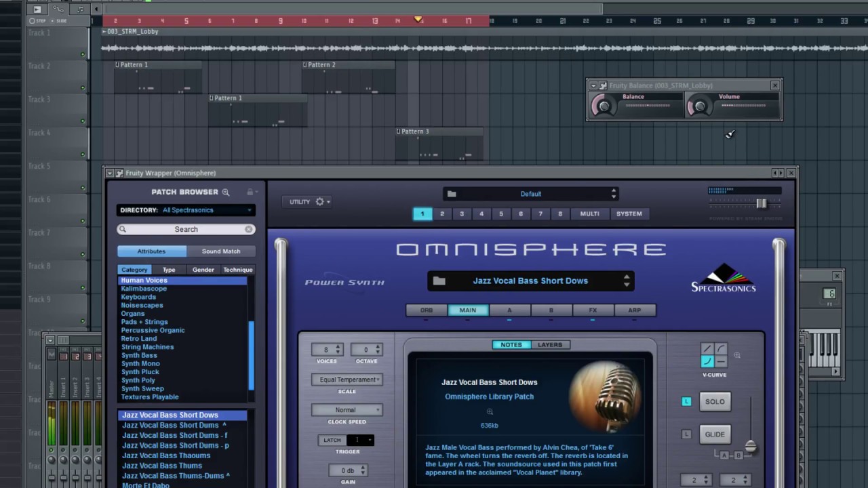This screenshot has height=488, width=868.
Task: Adjust the 0 db Gain stepper
Action: pos(363,471)
